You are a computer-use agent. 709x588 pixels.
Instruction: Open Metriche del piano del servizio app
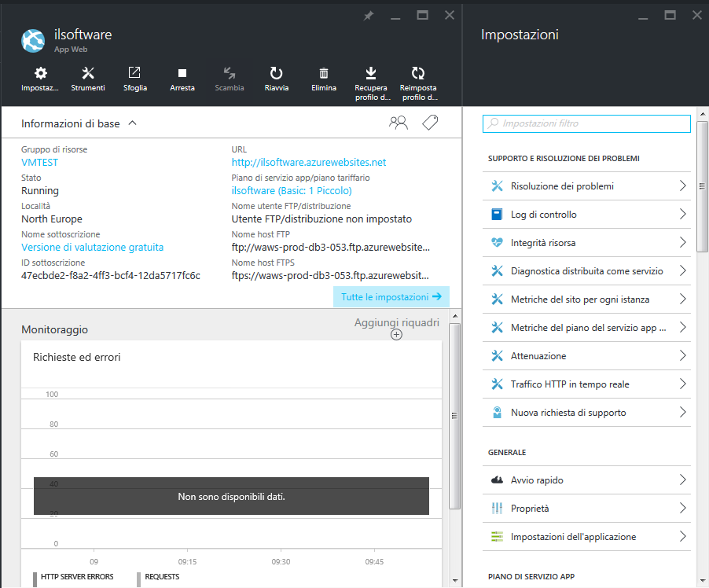(x=586, y=328)
